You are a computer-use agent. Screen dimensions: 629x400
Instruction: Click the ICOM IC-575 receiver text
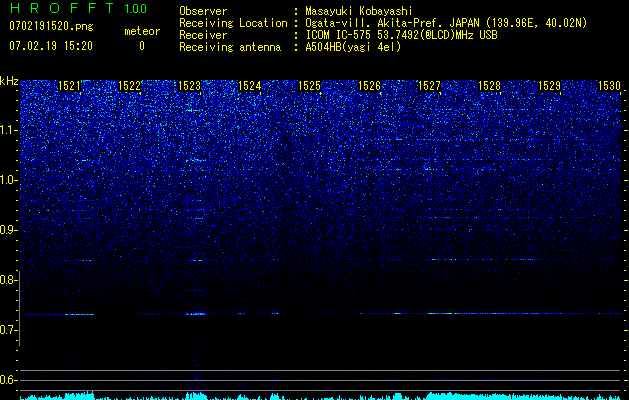(401, 35)
